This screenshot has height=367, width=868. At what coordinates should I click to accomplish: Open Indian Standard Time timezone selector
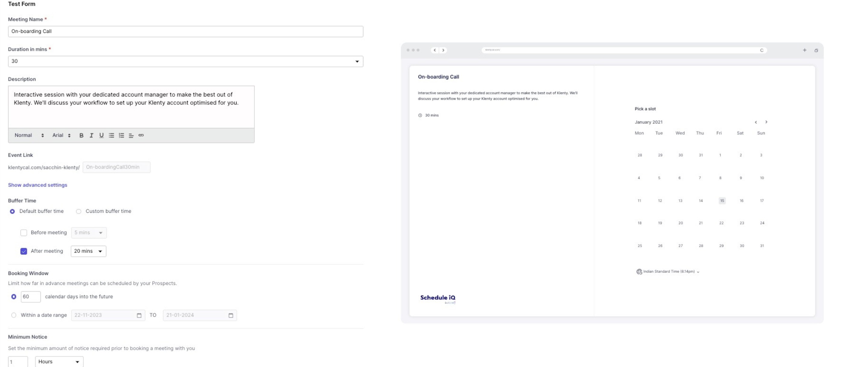[x=669, y=272]
